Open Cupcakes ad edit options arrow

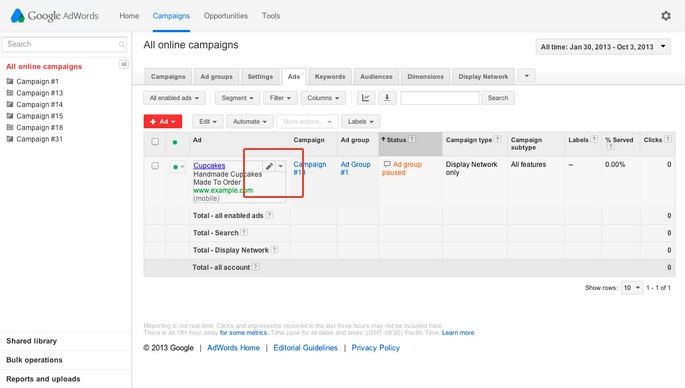click(280, 166)
